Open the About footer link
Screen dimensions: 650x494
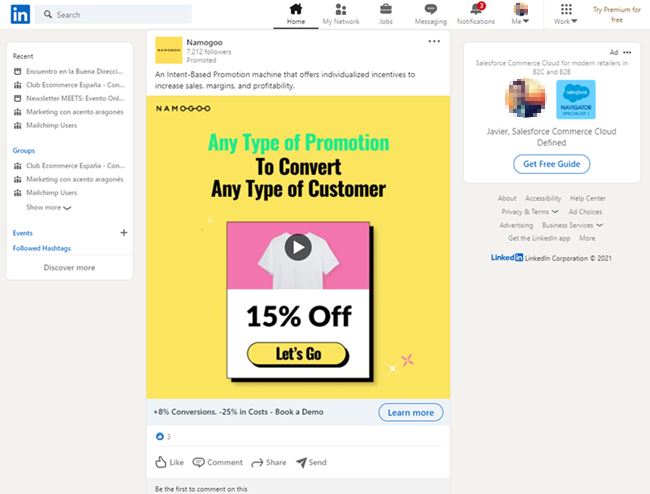(507, 199)
